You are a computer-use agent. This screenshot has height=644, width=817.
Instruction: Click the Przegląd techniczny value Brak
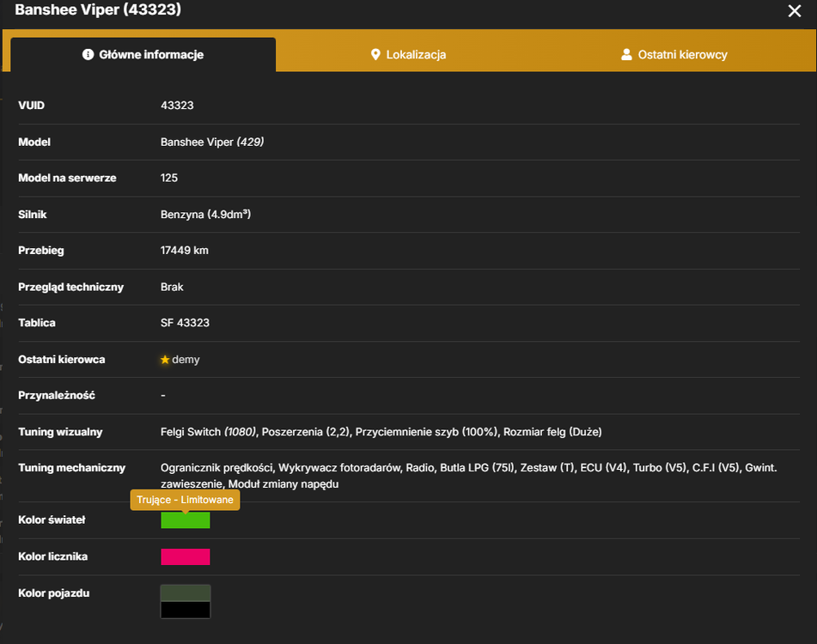[x=172, y=287]
